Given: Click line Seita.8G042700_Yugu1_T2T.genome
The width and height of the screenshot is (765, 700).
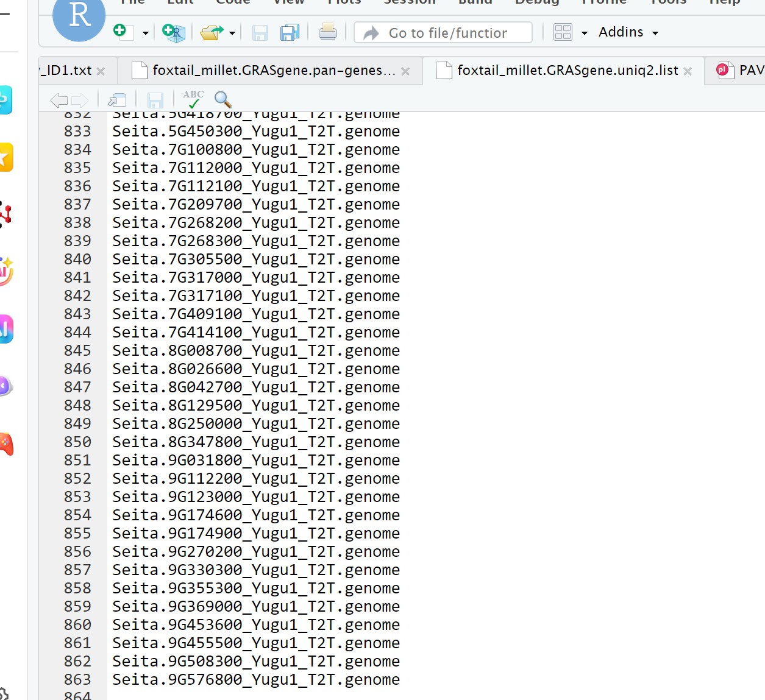Looking at the screenshot, I should coord(256,387).
